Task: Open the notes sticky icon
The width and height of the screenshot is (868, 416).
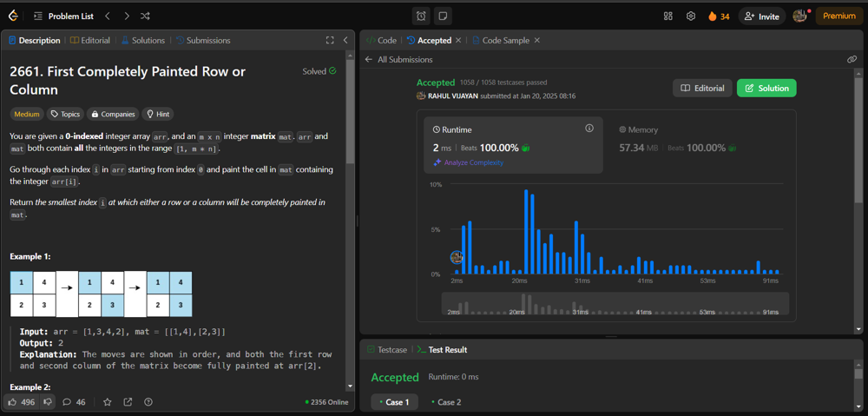Action: (x=443, y=16)
